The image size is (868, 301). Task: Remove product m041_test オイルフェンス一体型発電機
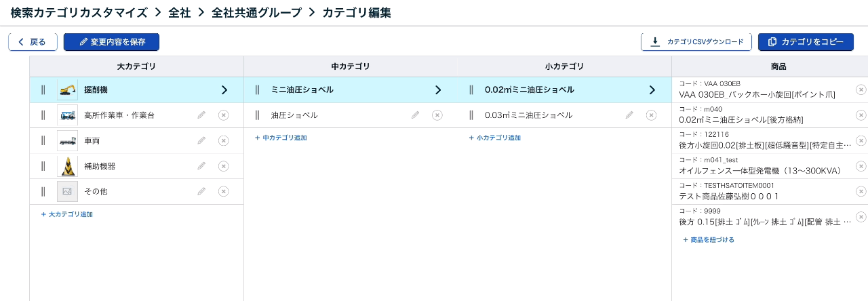pos(861,166)
